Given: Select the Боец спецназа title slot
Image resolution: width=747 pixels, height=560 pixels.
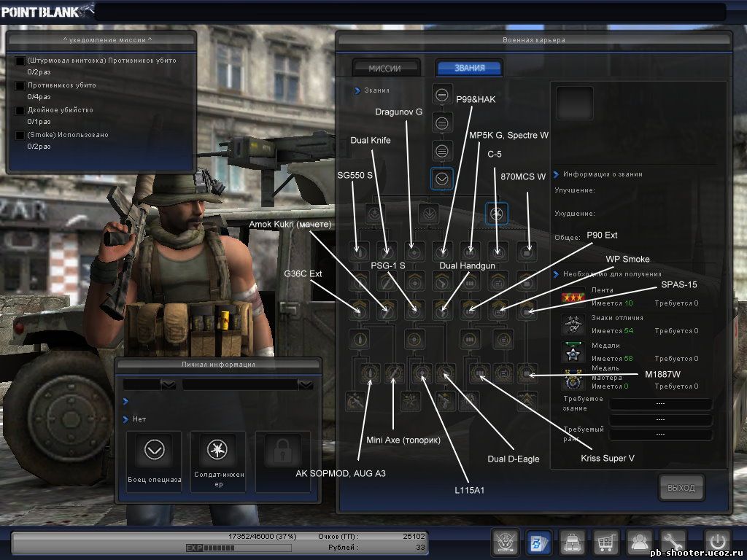Looking at the screenshot, I should [x=154, y=461].
